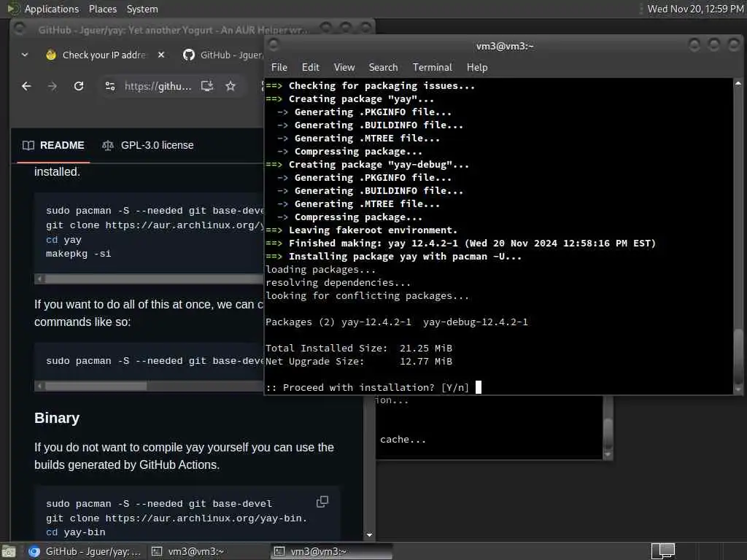This screenshot has height=560, width=747.
Task: Open the terminal Edit menu
Action: click(311, 67)
